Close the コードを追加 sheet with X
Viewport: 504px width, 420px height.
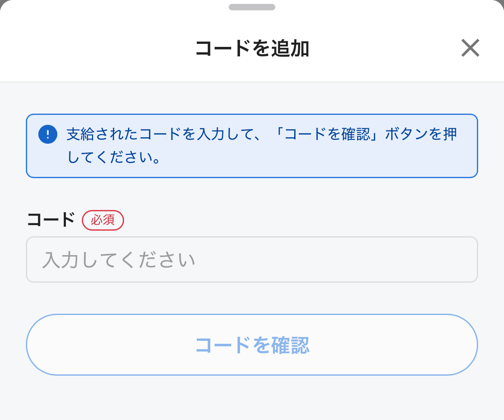(470, 48)
